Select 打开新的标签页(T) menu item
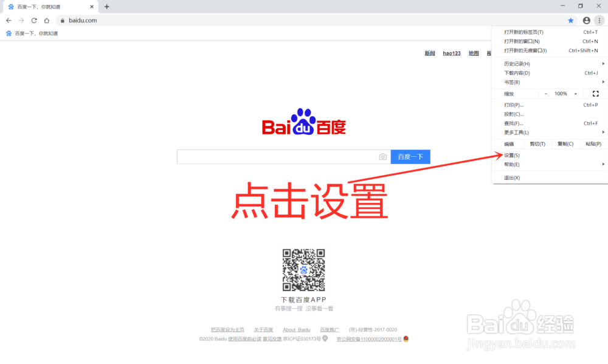 pyautogui.click(x=550, y=32)
